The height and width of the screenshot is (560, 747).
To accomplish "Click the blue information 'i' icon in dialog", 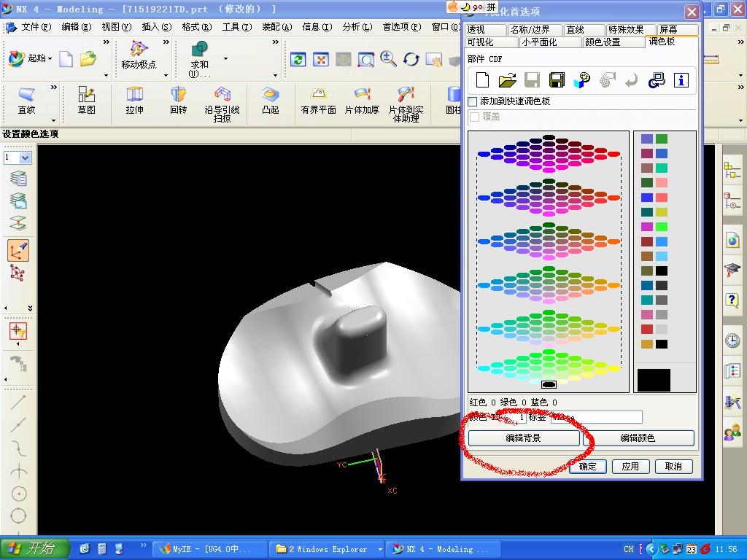I will tap(681, 80).
